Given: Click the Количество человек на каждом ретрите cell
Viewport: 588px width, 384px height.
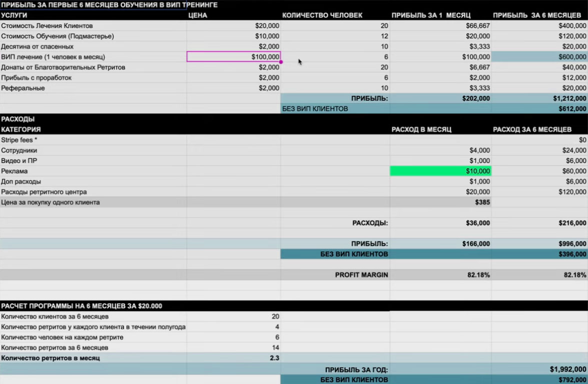Looking at the screenshot, I should [x=94, y=337].
